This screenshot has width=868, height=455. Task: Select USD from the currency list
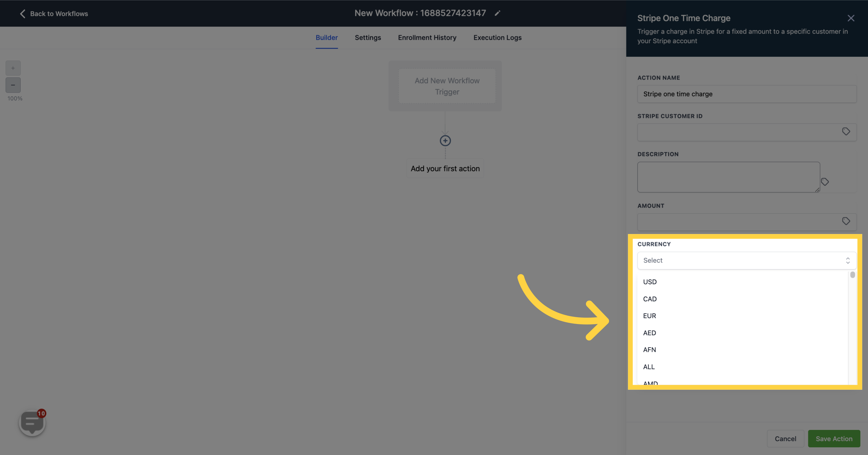coord(742,282)
